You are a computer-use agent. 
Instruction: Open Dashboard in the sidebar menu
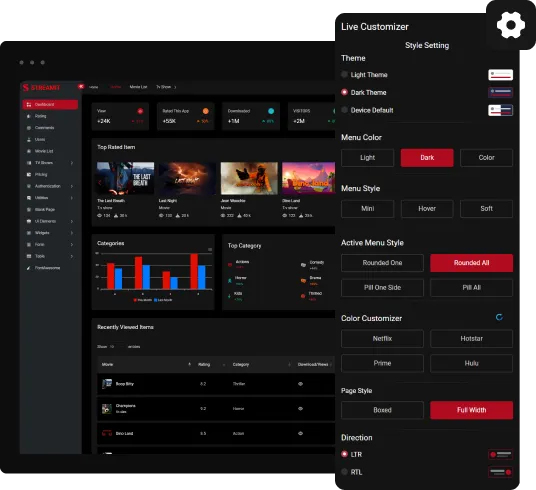point(50,105)
